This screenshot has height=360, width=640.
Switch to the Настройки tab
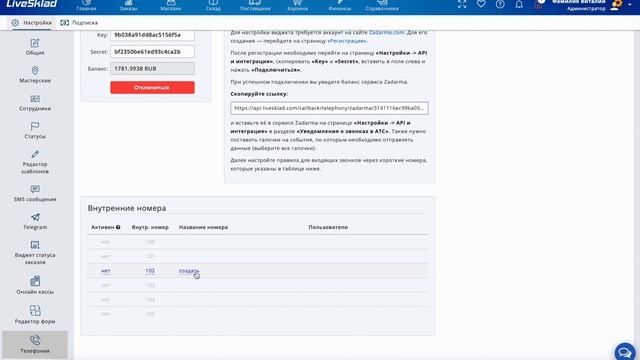pyautogui.click(x=32, y=23)
